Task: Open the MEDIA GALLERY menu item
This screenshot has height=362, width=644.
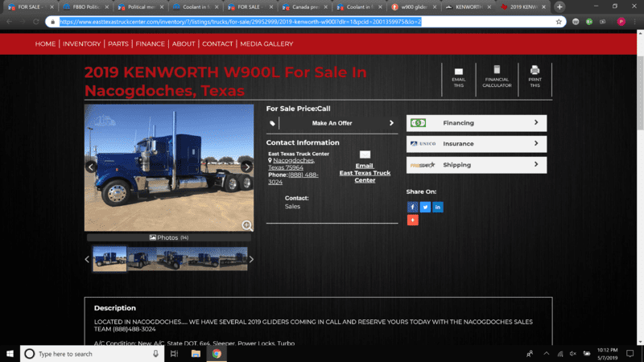Action: coord(266,44)
